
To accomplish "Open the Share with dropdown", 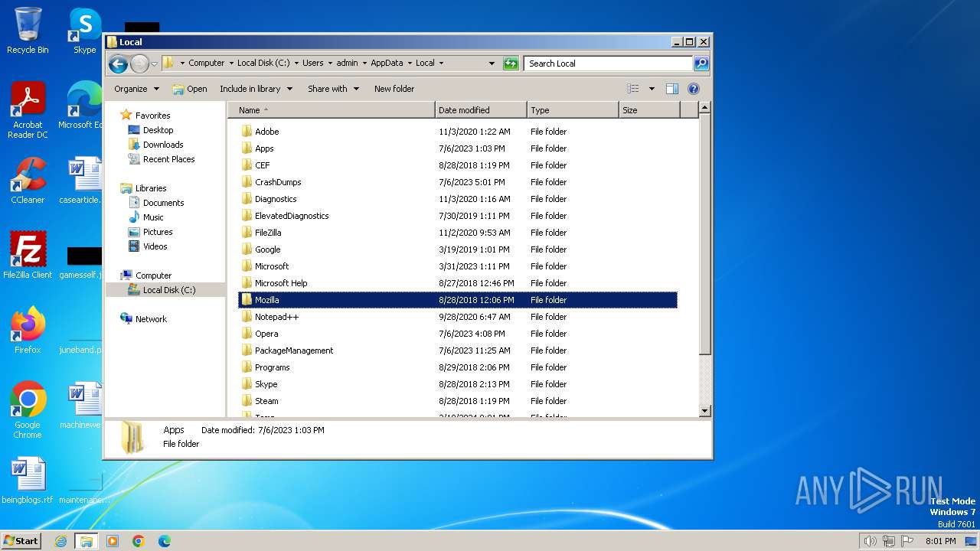I will tap(333, 89).
